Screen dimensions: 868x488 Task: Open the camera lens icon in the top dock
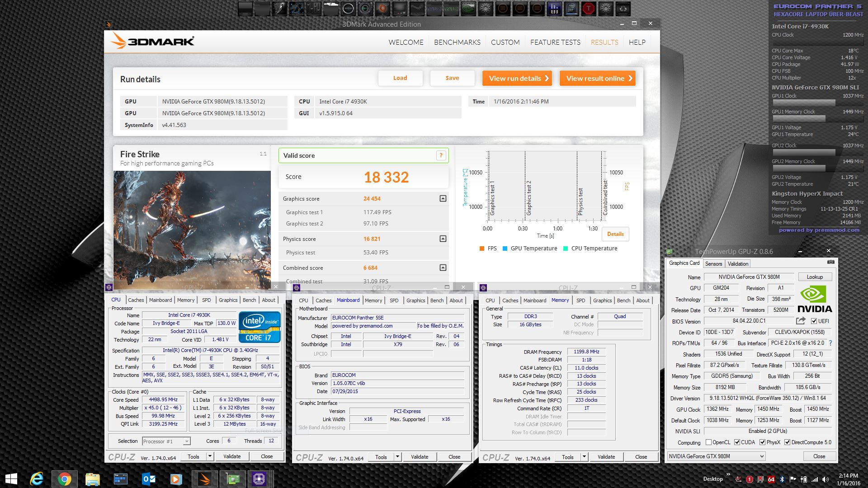(x=365, y=8)
